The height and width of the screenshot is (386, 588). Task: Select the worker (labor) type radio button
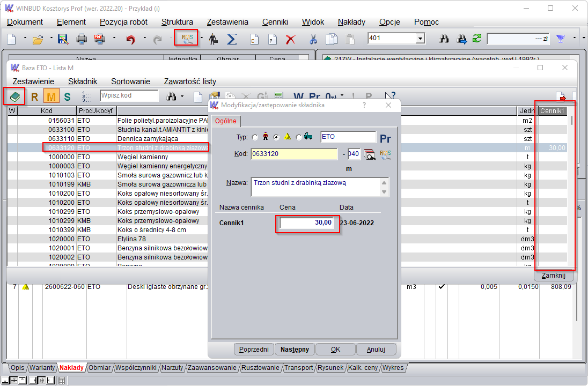coord(256,137)
